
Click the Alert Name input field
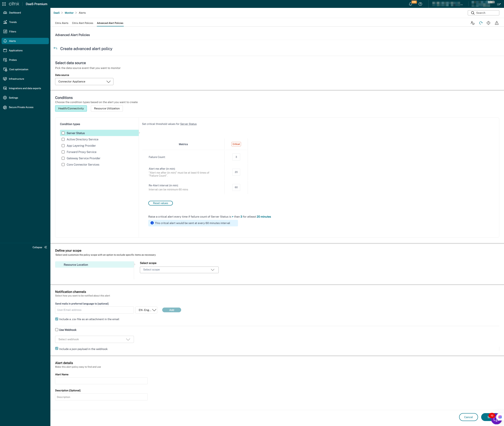101,381
